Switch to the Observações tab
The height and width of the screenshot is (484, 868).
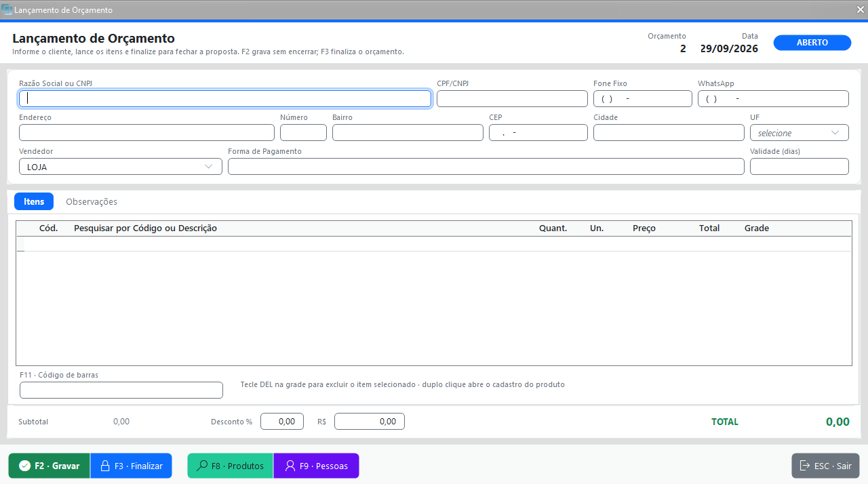tap(92, 201)
